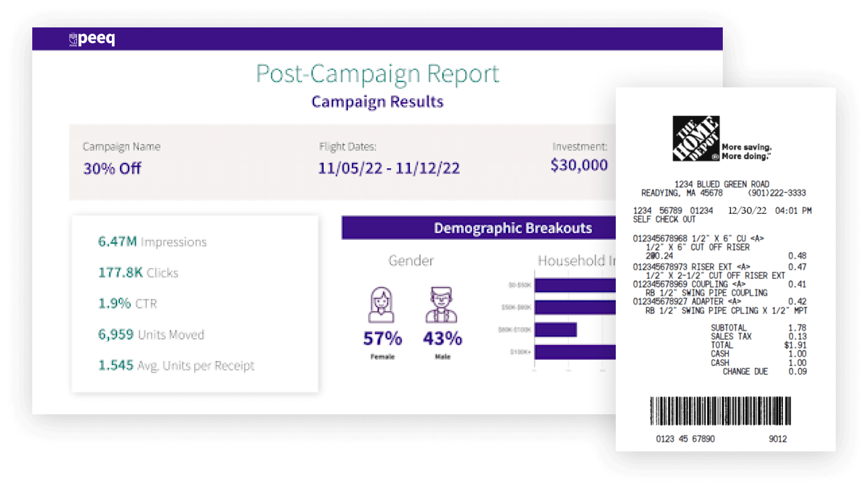Click the Post-Campaign Report title
The height and width of the screenshot is (489, 868).
pyautogui.click(x=377, y=74)
